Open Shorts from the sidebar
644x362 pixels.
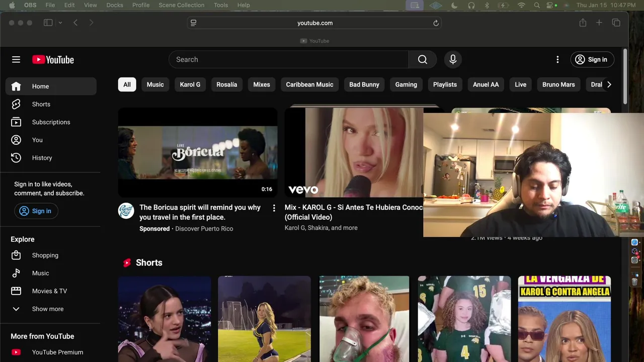click(51, 104)
